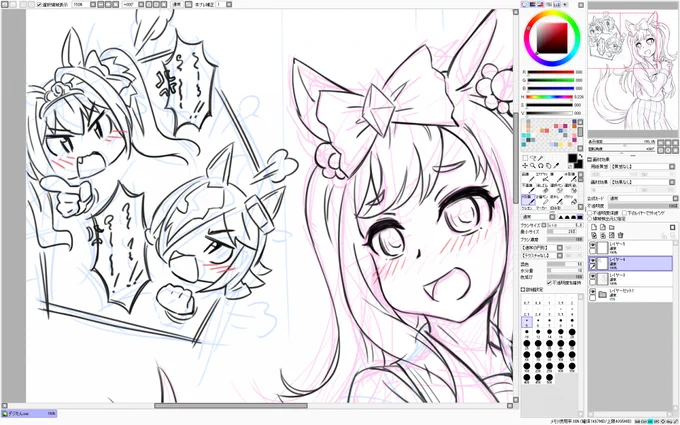Show the HSV slider panel icon
Image resolution: width=680 pixels, height=425 pixels.
tap(540, 4)
